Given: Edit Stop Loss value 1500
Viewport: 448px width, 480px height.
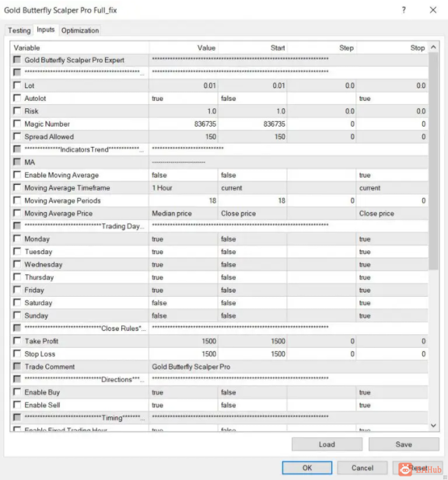Looking at the screenshot, I should [x=183, y=354].
